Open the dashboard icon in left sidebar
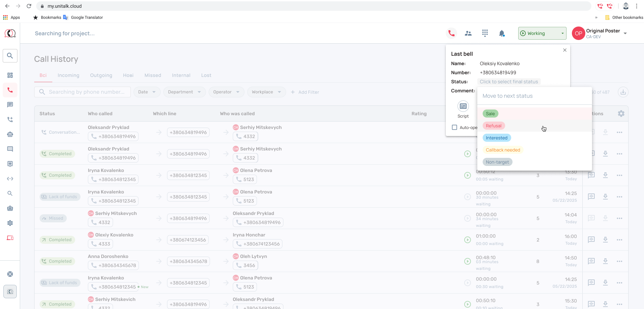The width and height of the screenshot is (644, 309). (10, 75)
